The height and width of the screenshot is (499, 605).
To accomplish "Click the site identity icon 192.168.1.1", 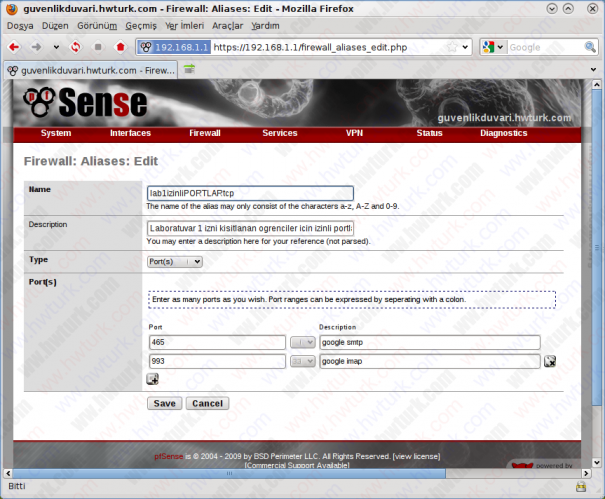I will (x=174, y=47).
